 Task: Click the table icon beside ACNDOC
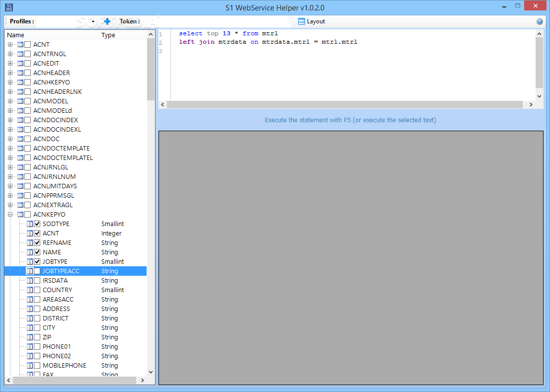point(20,139)
